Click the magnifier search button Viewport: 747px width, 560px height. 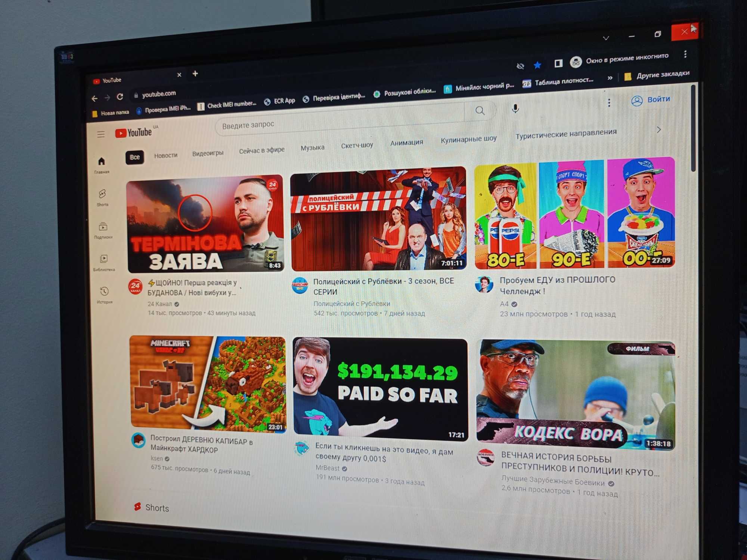tap(480, 111)
